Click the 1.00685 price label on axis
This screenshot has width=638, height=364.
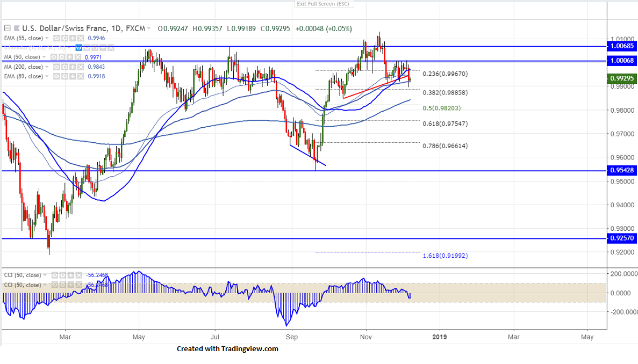click(622, 47)
